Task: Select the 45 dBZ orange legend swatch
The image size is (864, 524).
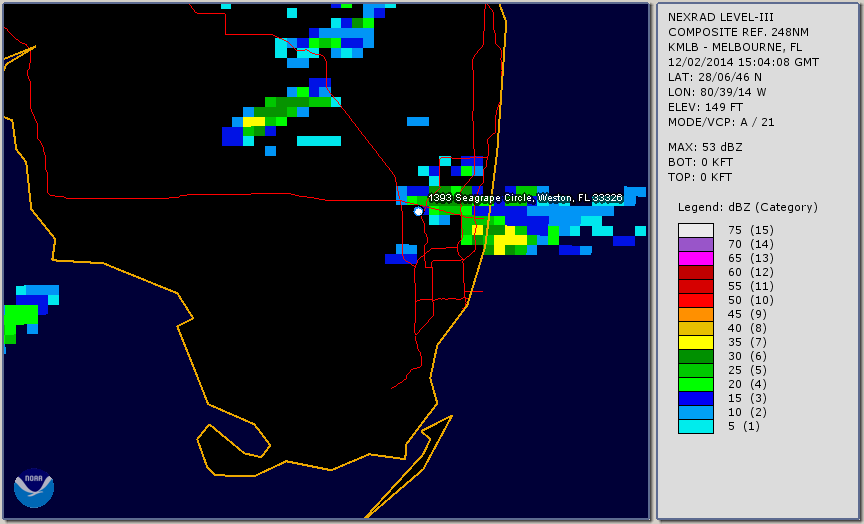Action: pos(696,314)
